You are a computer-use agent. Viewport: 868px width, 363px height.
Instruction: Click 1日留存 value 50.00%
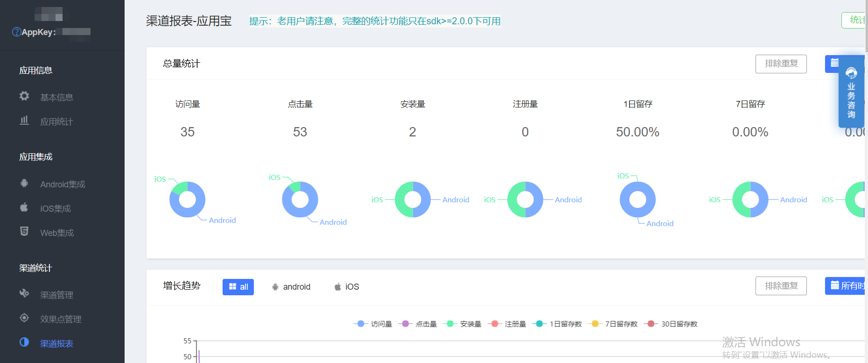(637, 132)
